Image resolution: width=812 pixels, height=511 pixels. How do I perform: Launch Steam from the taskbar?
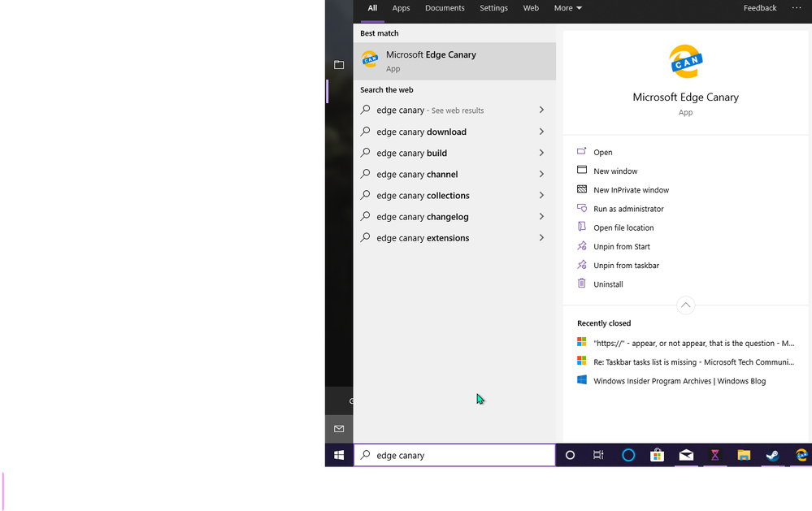772,455
